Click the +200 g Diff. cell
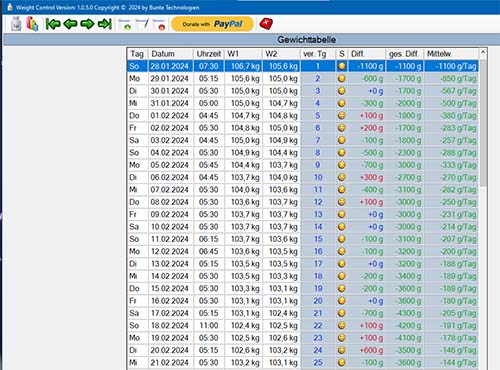 pos(367,128)
